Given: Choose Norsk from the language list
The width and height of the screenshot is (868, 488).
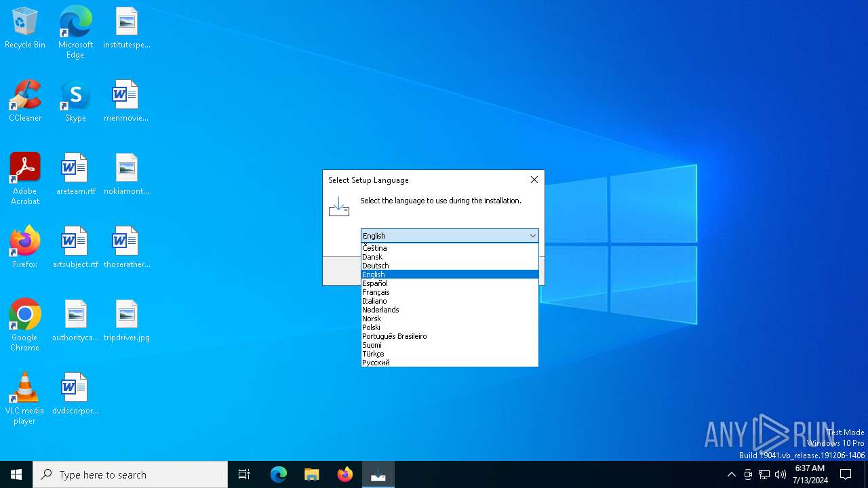Looking at the screenshot, I should pyautogui.click(x=450, y=319).
